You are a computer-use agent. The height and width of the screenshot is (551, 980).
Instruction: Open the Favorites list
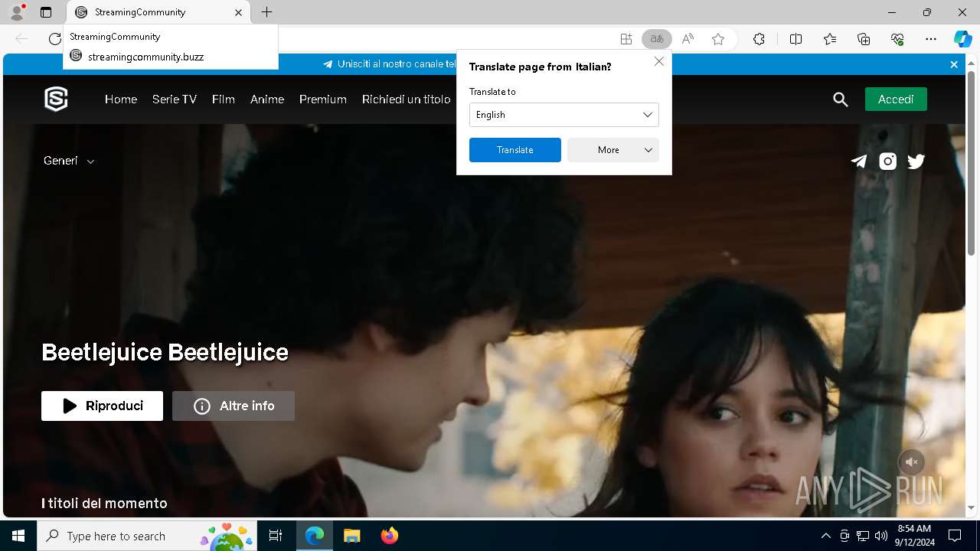pyautogui.click(x=830, y=39)
